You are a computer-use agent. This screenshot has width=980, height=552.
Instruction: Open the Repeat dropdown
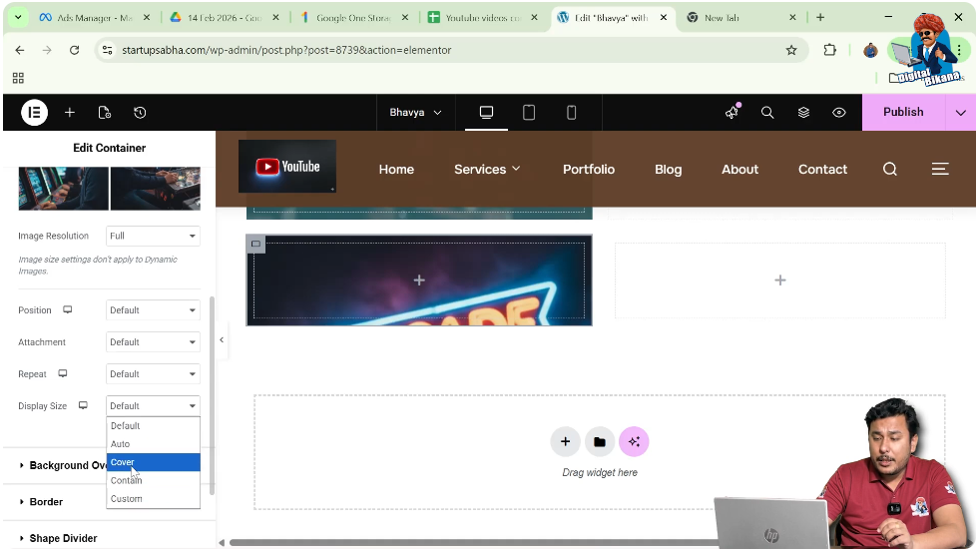[153, 374]
